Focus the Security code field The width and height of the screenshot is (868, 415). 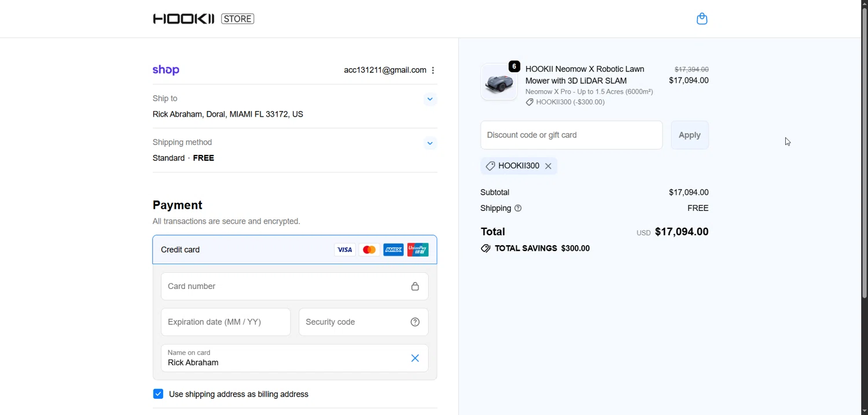coord(363,322)
